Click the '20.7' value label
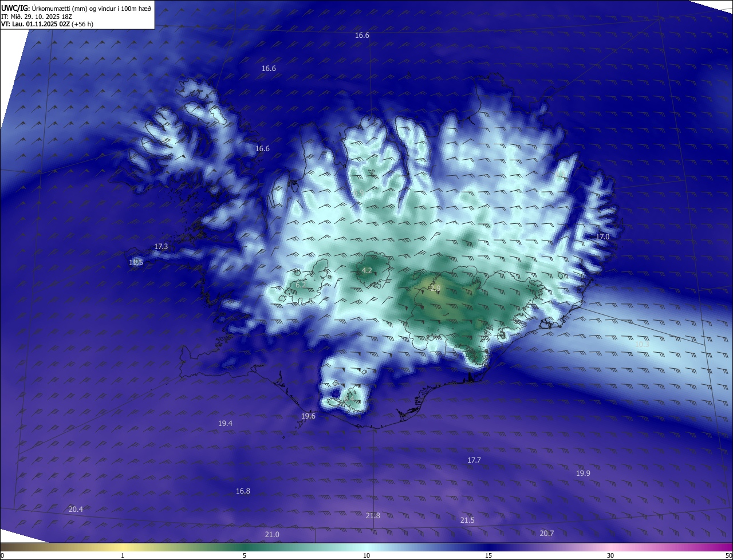733x560 pixels. tap(547, 534)
